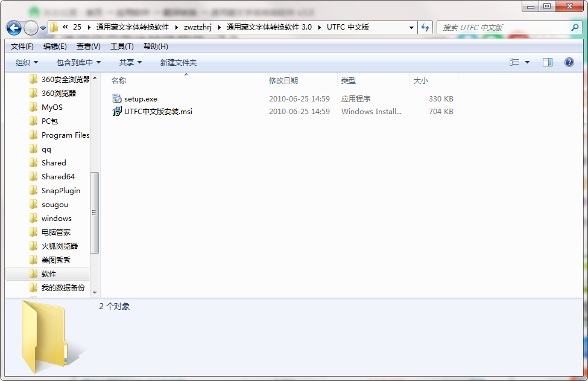Select 360浏览器 folder in tree
Image resolution: width=588 pixels, height=381 pixels.
click(x=58, y=93)
